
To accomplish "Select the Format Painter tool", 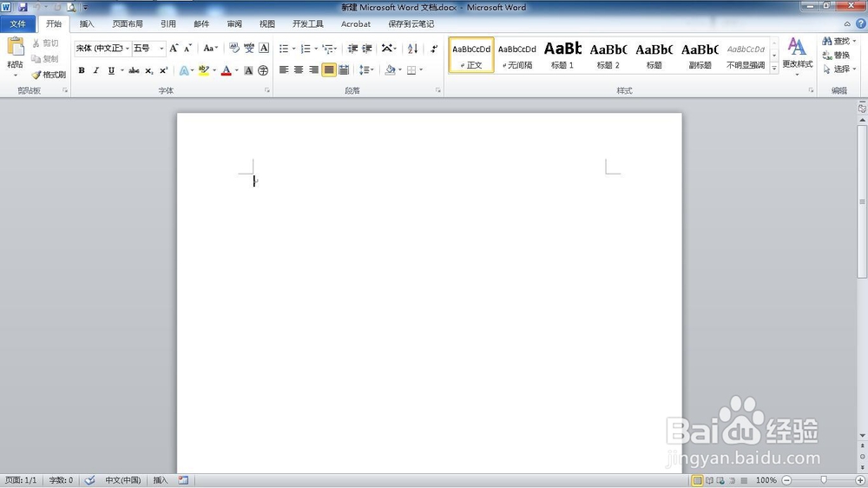I will (x=49, y=74).
